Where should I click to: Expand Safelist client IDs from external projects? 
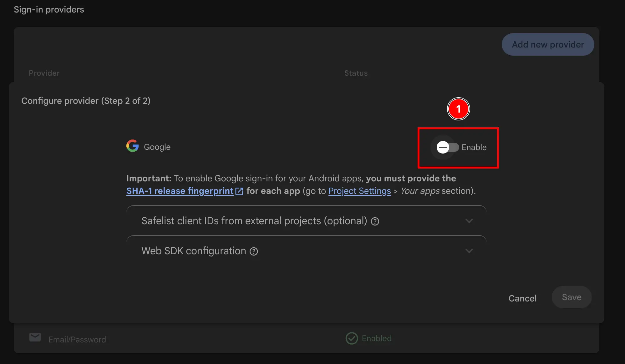pyautogui.click(x=469, y=221)
